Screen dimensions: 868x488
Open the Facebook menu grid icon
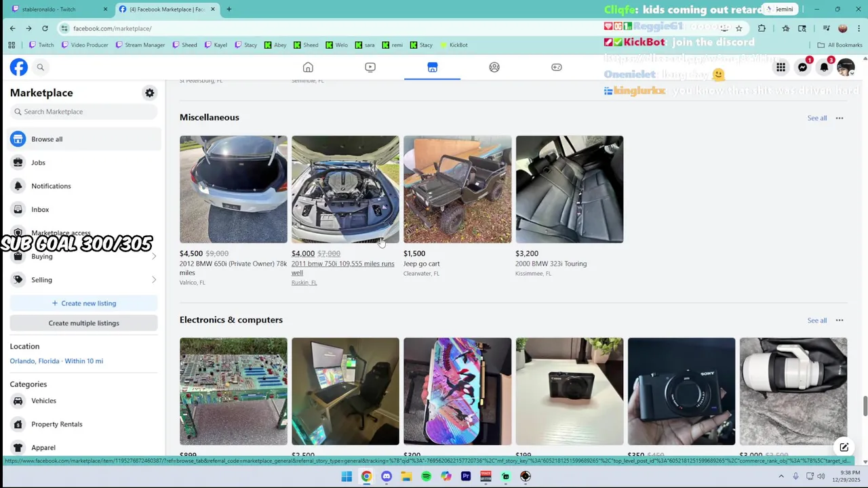point(781,67)
